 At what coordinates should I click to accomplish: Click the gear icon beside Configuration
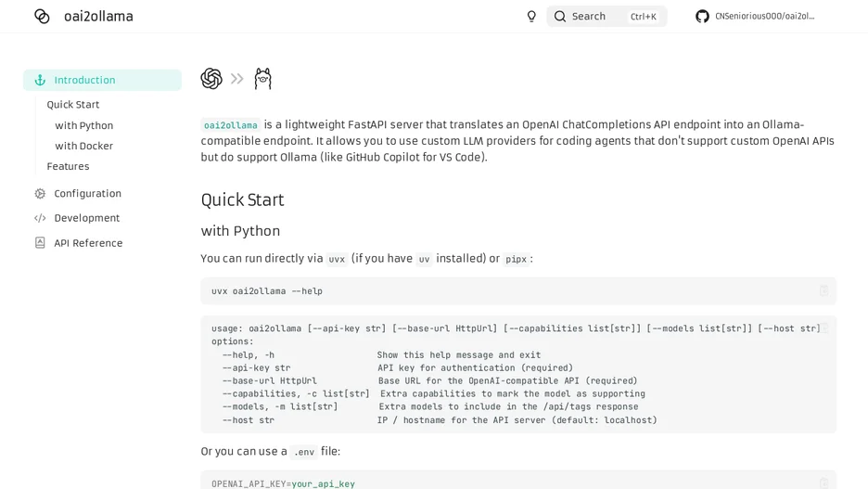point(40,193)
